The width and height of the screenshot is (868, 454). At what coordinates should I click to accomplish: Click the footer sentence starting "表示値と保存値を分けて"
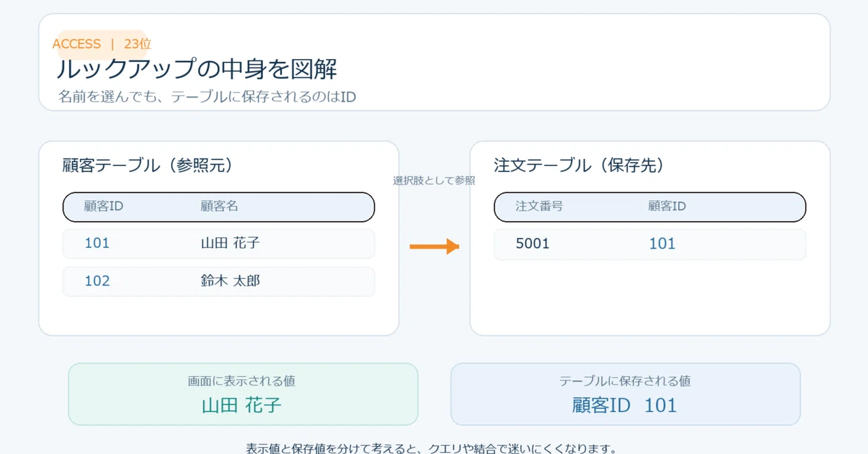431,448
